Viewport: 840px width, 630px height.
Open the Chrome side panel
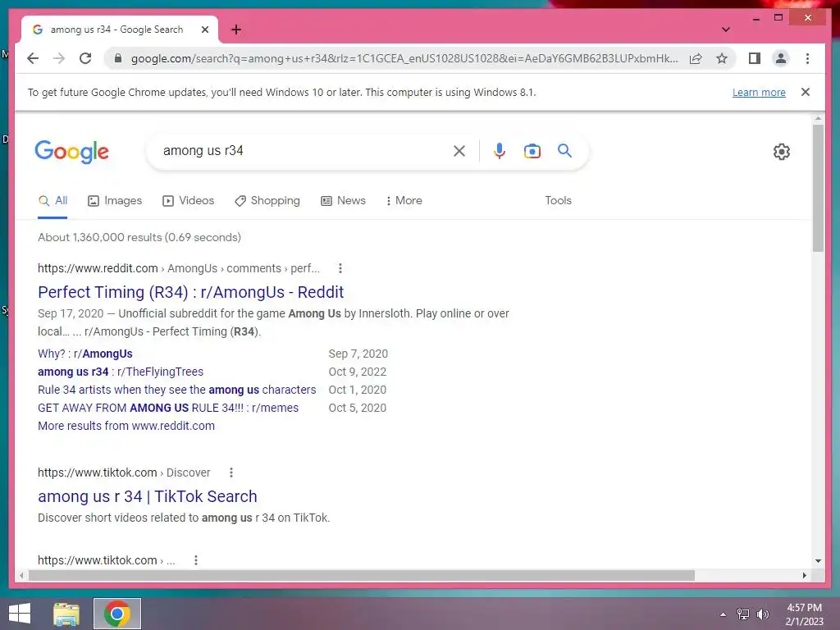click(x=755, y=58)
